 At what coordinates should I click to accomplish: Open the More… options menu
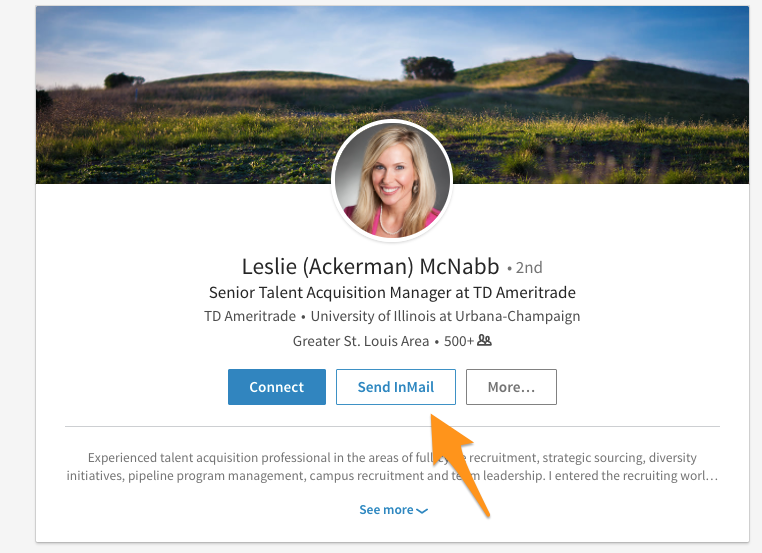point(511,387)
